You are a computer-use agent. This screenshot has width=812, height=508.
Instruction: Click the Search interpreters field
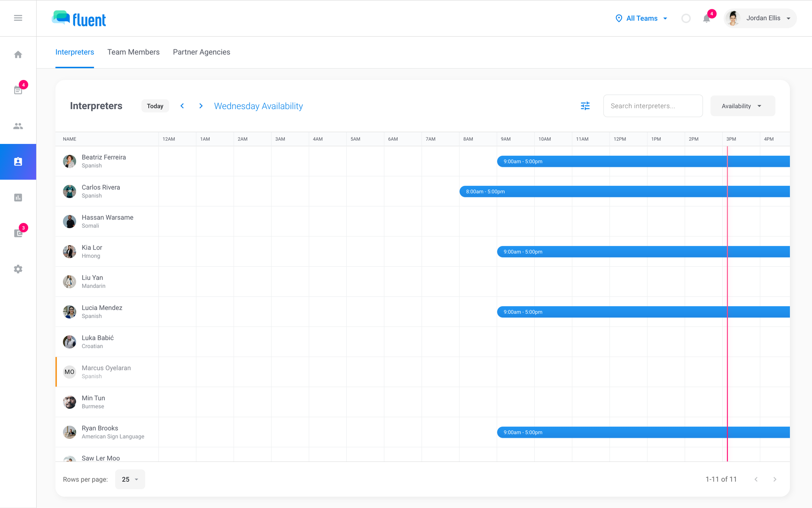pyautogui.click(x=653, y=106)
